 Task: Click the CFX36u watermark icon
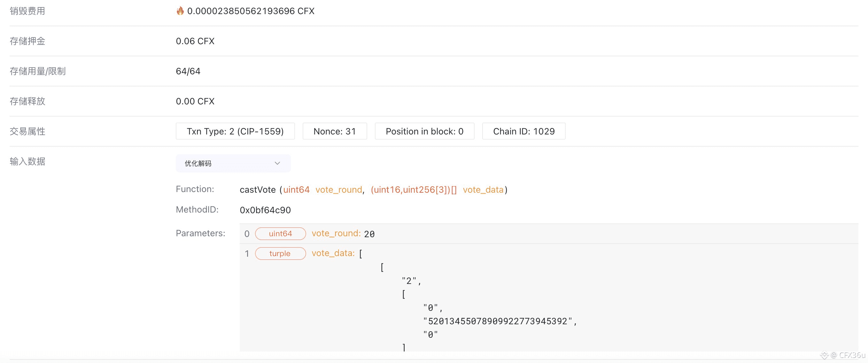(824, 355)
